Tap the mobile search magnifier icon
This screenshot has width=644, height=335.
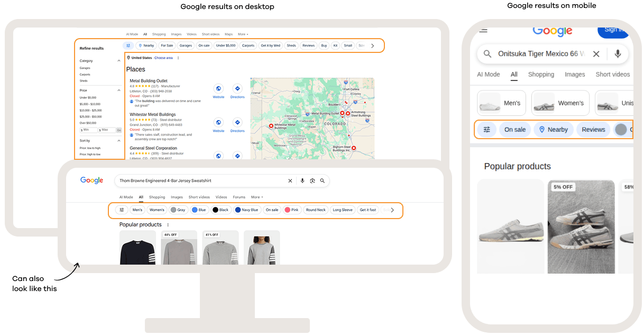pyautogui.click(x=487, y=54)
